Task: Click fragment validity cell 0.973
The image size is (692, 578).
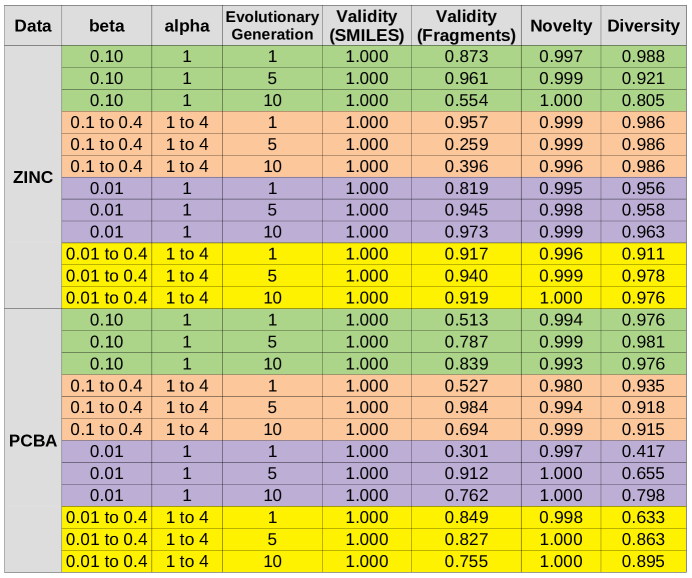Action: tap(466, 232)
